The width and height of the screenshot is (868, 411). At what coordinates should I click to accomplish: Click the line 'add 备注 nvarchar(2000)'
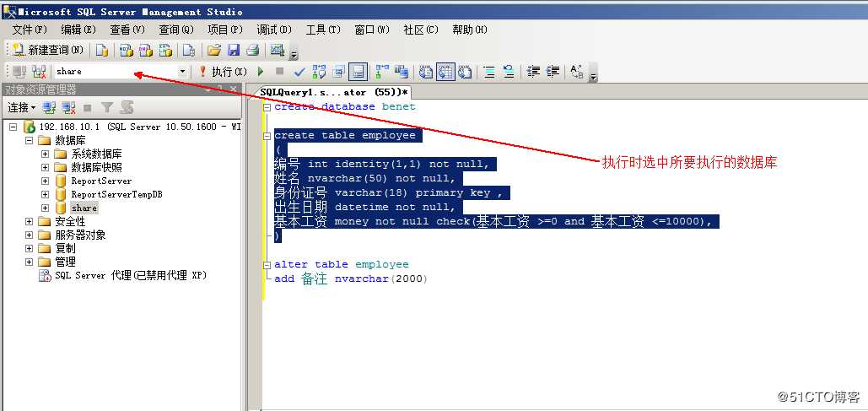[351, 279]
